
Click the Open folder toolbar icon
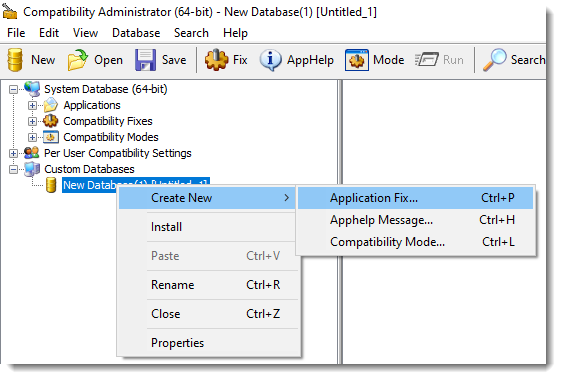point(78,60)
